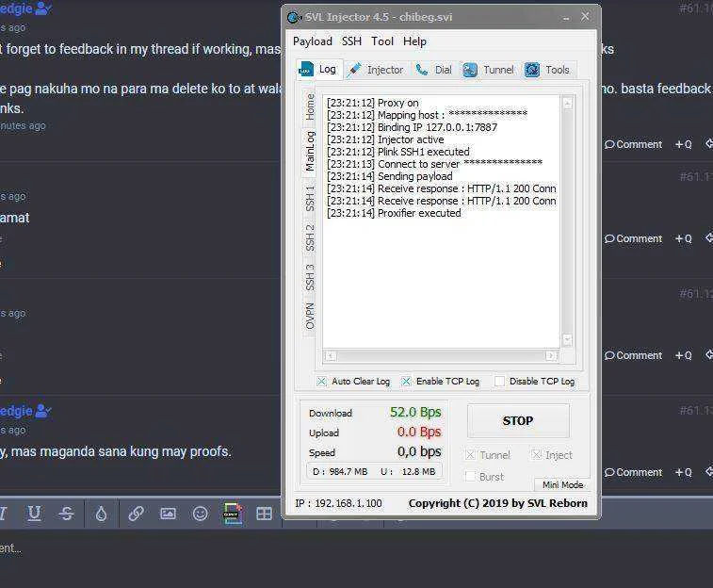The image size is (713, 588).
Task: Switch to the Injector tab
Action: point(376,70)
